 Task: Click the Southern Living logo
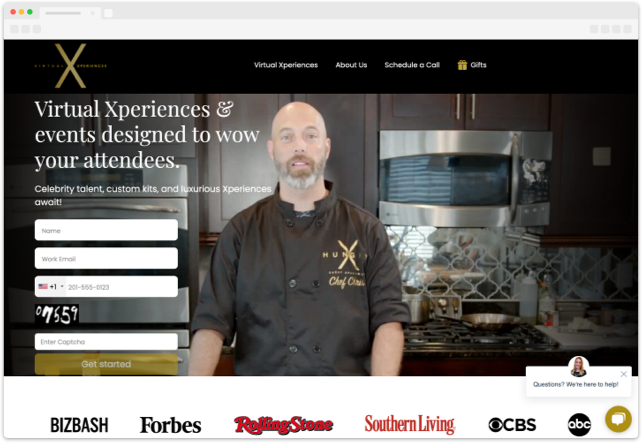pos(409,425)
